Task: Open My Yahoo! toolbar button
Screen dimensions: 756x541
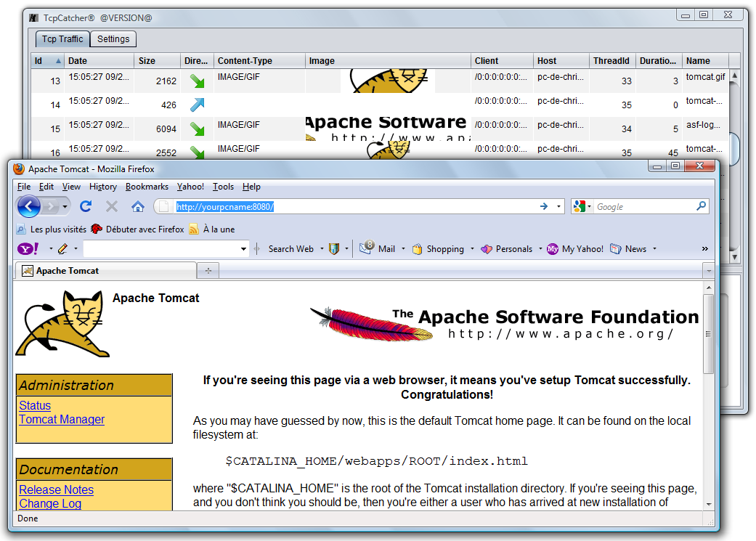Action: (x=574, y=249)
